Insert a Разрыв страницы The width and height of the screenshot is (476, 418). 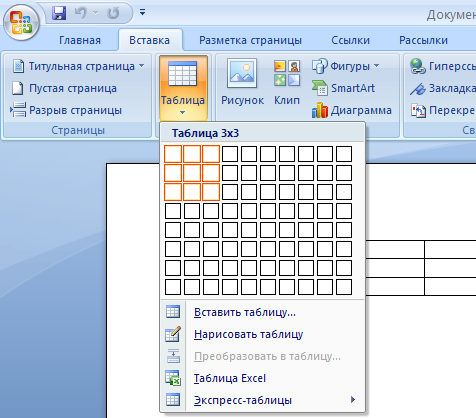click(66, 110)
